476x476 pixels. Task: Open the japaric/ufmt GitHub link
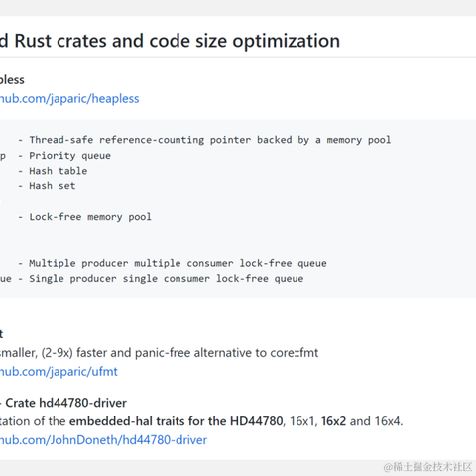click(59, 372)
